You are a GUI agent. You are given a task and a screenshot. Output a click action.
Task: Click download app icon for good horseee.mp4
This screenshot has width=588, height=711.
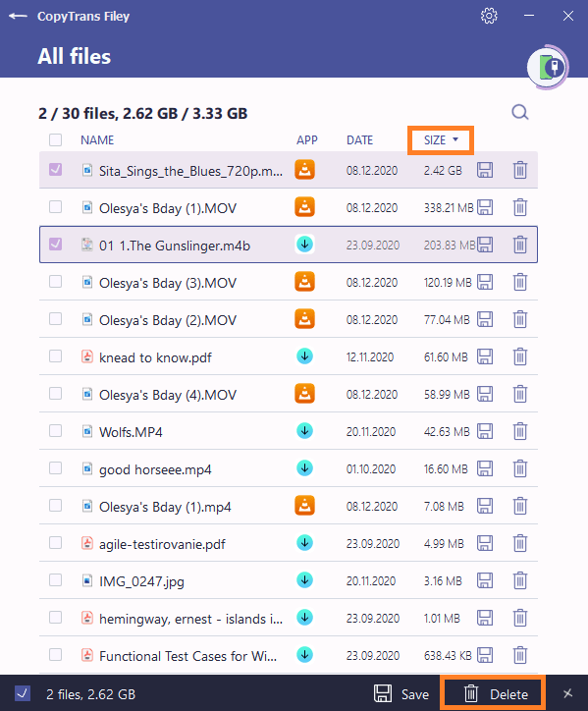click(x=304, y=468)
